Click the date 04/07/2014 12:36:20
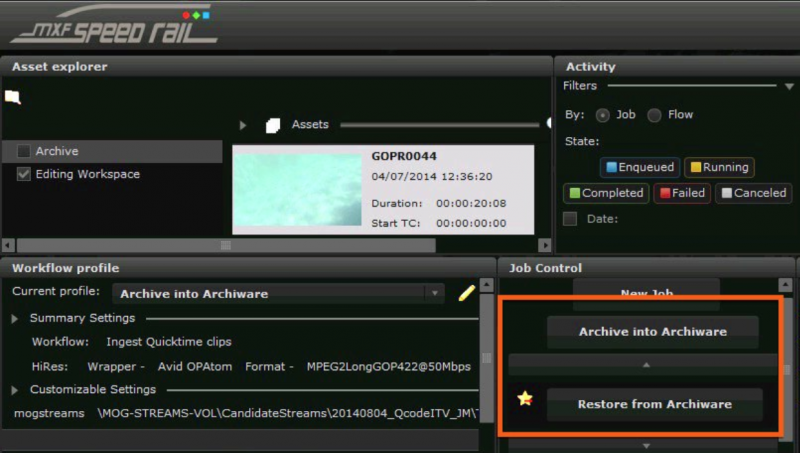This screenshot has height=453, width=800. pos(432,177)
